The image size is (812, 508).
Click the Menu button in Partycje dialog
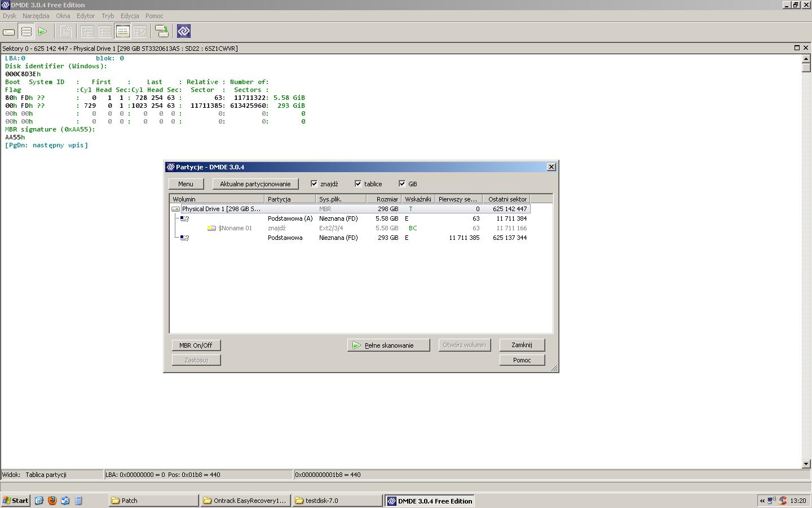click(x=186, y=184)
